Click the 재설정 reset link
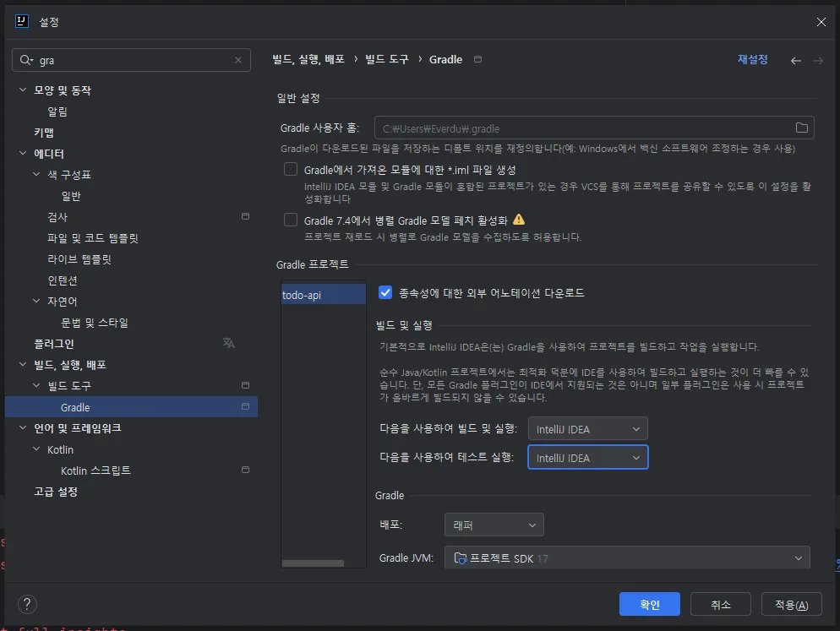Viewport: 840px width, 631px height. [x=752, y=59]
